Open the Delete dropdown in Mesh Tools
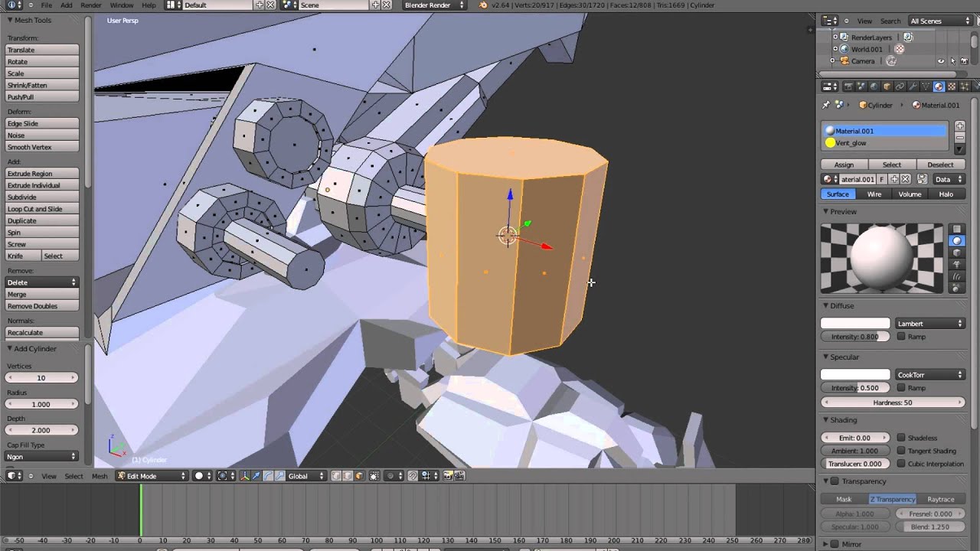Image resolution: width=980 pixels, height=551 pixels. coord(42,282)
